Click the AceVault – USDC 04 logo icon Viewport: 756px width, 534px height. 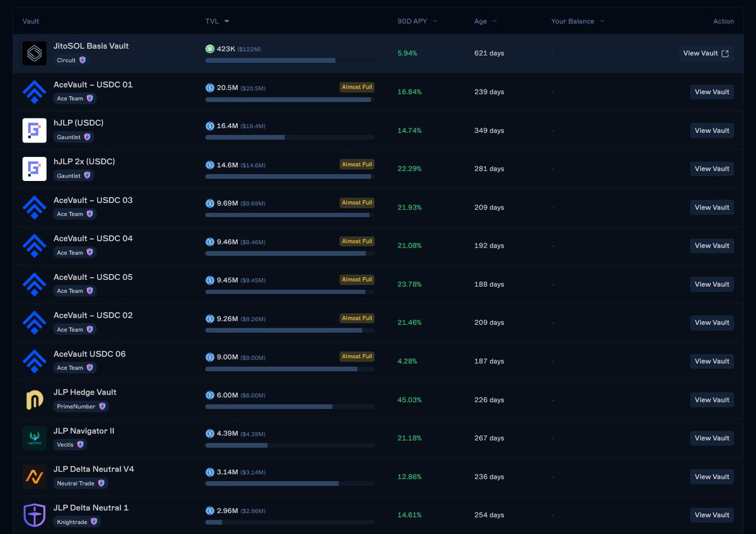tap(35, 246)
